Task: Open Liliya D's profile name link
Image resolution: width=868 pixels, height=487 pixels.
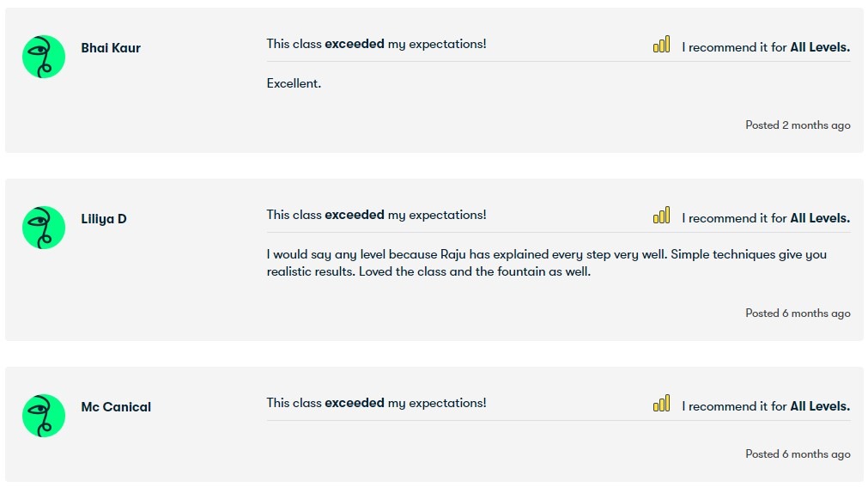Action: coord(104,219)
